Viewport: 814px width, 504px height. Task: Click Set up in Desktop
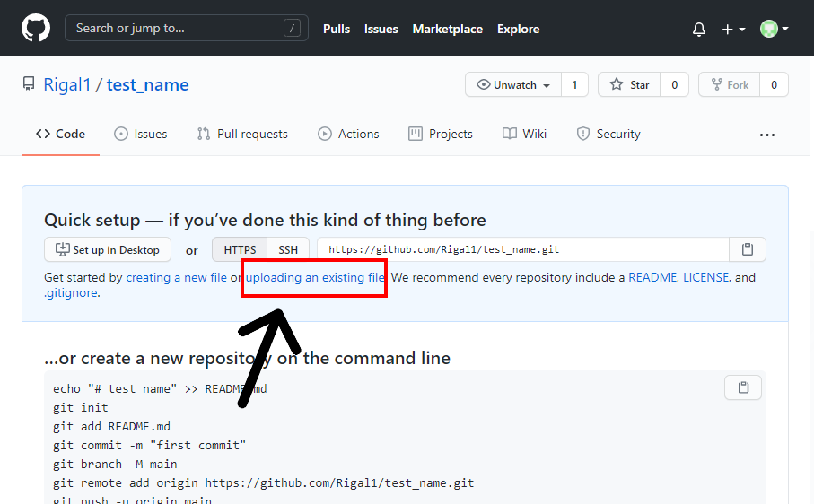pyautogui.click(x=108, y=249)
